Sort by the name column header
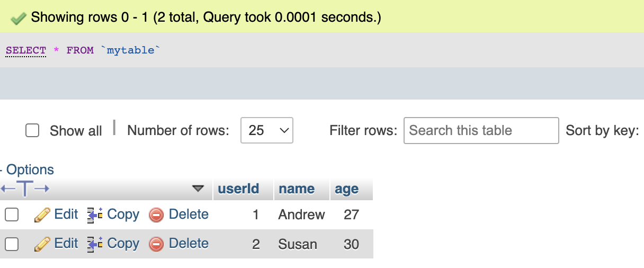This screenshot has height=268, width=644. (297, 189)
